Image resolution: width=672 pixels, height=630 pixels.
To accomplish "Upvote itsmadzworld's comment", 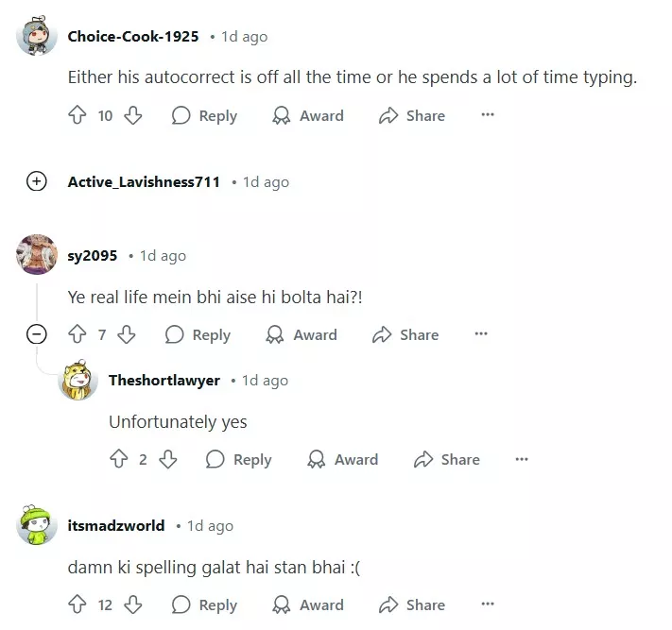I will 78,604.
